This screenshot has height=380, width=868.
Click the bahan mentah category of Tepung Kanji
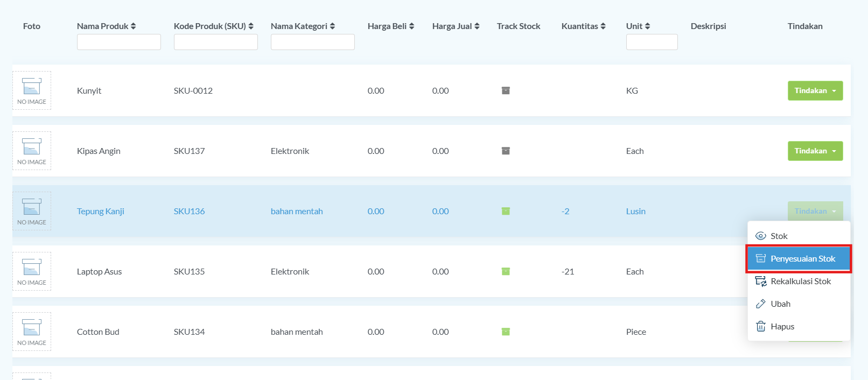click(x=297, y=211)
